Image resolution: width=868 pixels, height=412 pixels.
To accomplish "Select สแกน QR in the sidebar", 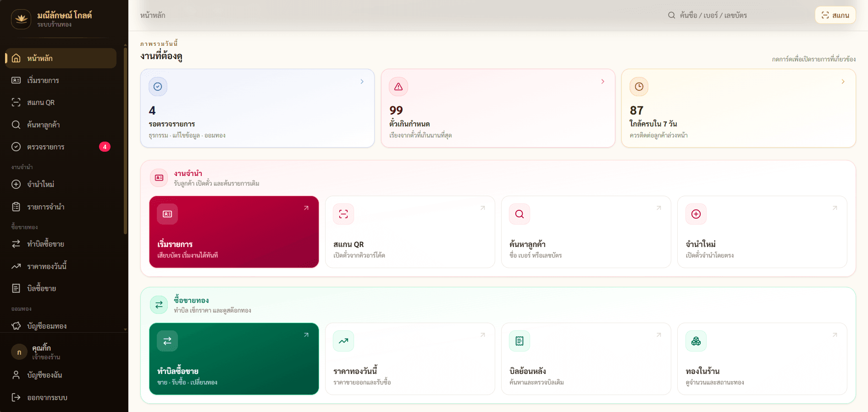I will click(x=61, y=103).
